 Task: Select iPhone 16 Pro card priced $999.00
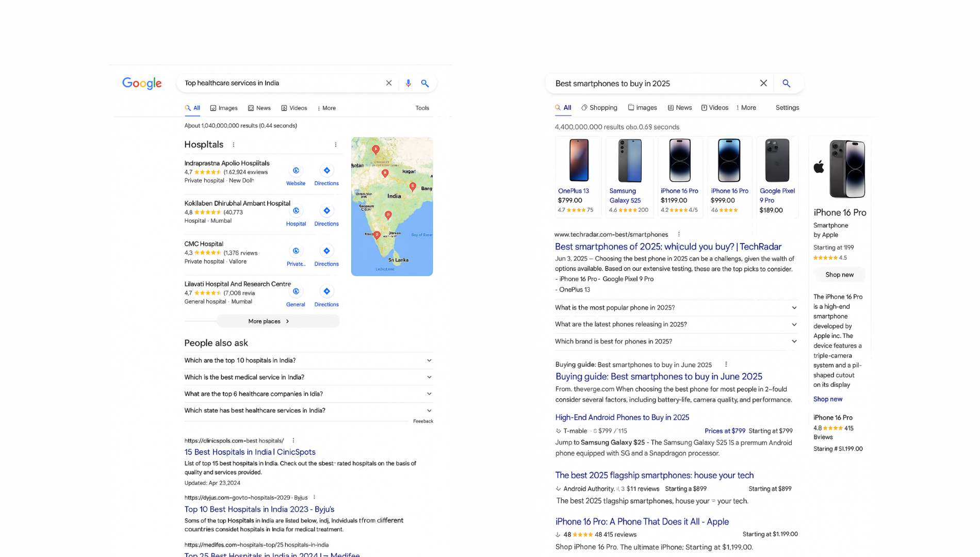coord(729,177)
